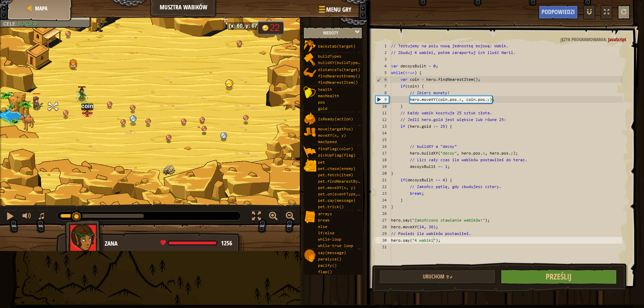
Task: Click the health shield icon
Action: coord(310,93)
